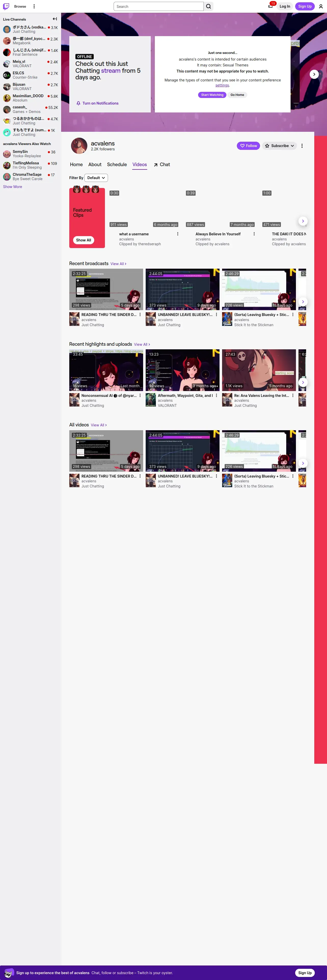Open the user account avatar menu
327x980 pixels.
click(x=321, y=6)
